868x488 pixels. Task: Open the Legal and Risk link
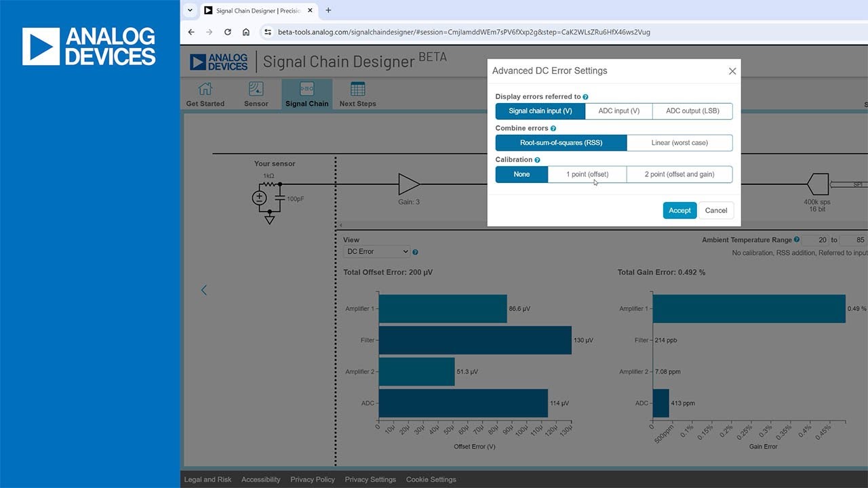point(208,479)
